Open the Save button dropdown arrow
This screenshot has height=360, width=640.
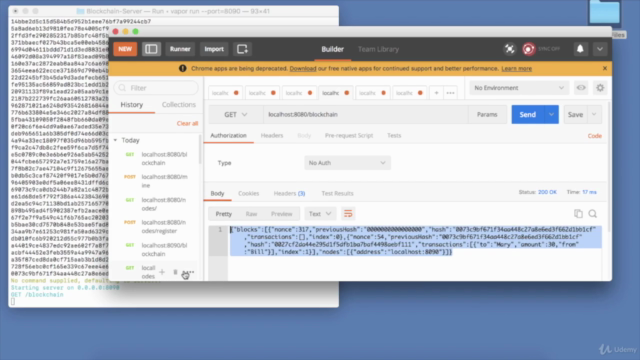[x=594, y=115]
